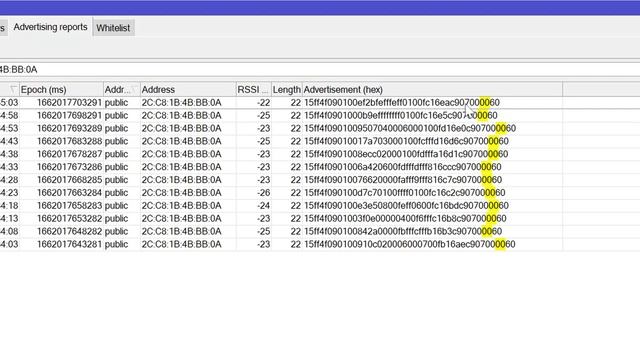Select the epoch cell 1662017643281

[x=69, y=244]
